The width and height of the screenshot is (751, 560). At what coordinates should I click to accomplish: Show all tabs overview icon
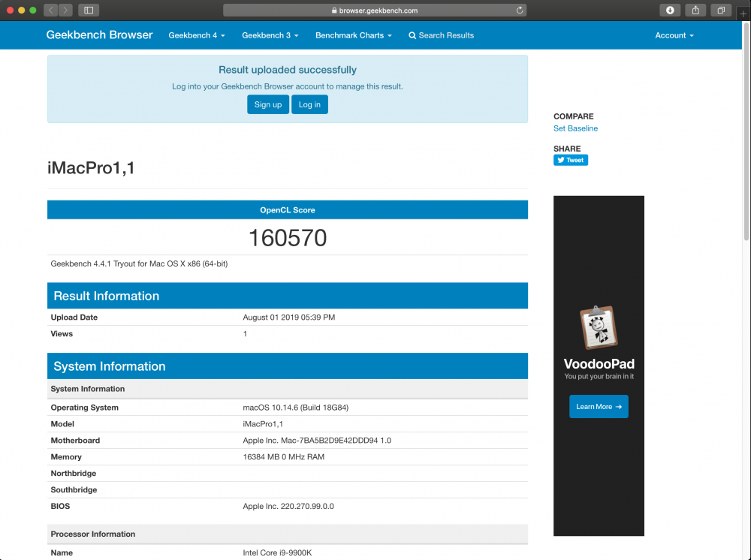721,10
